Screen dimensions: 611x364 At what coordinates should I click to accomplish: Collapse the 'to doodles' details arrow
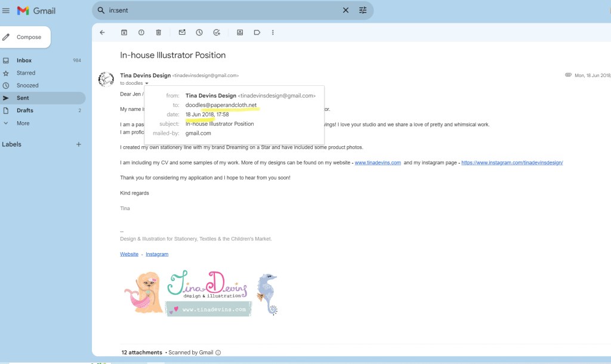point(147,84)
